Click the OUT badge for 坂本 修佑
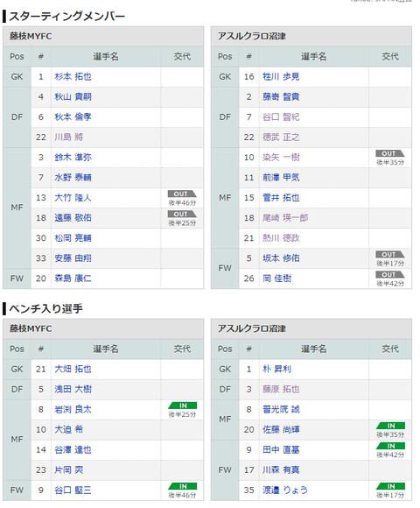The image size is (420, 508). [390, 254]
